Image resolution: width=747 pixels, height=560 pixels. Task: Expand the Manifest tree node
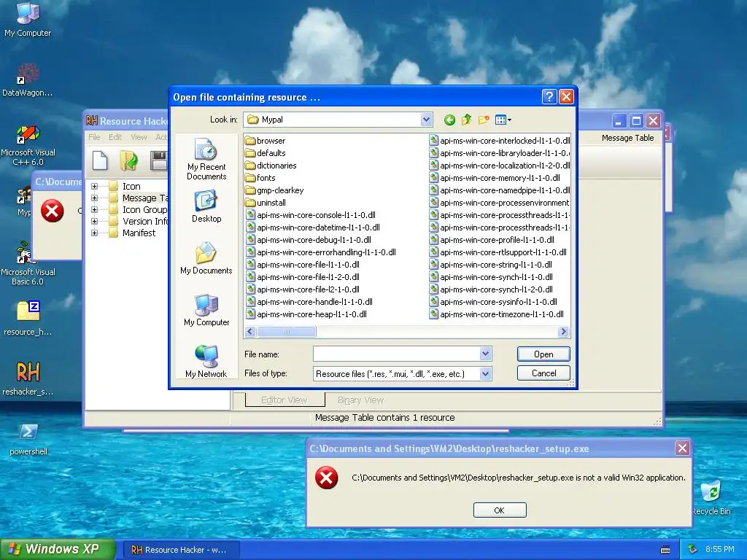(94, 233)
